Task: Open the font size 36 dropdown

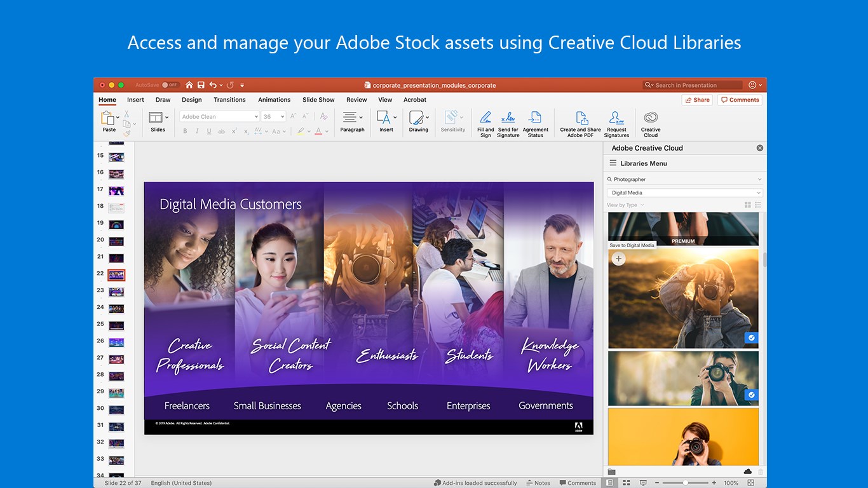Action: click(x=282, y=117)
